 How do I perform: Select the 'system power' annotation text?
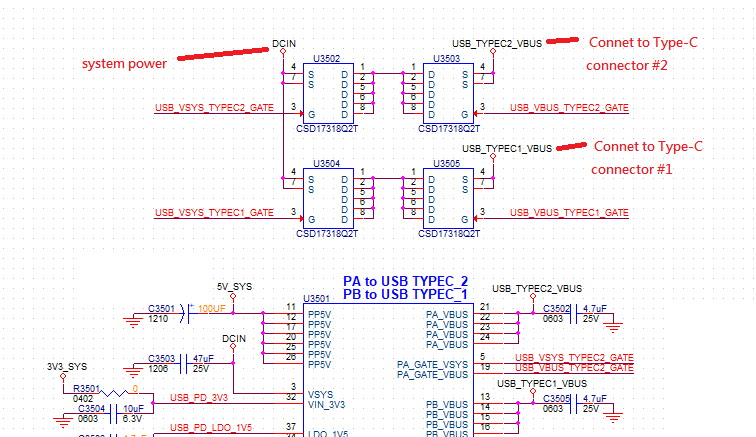(124, 64)
